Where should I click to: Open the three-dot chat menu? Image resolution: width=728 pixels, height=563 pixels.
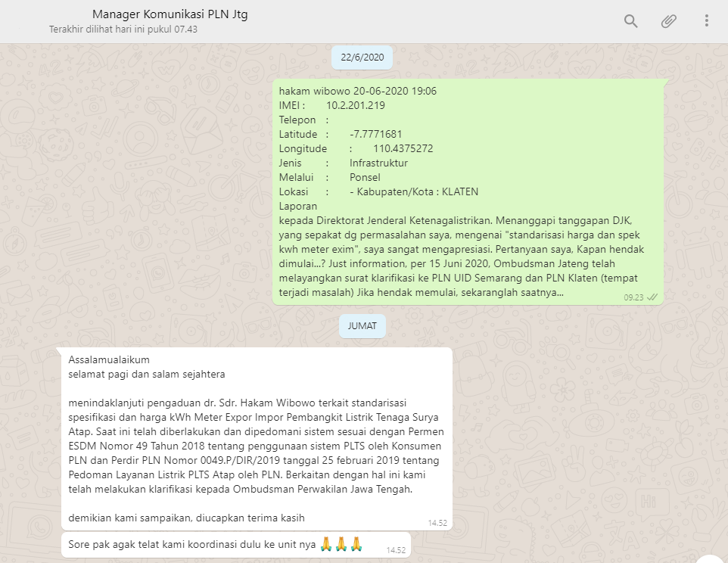point(706,20)
